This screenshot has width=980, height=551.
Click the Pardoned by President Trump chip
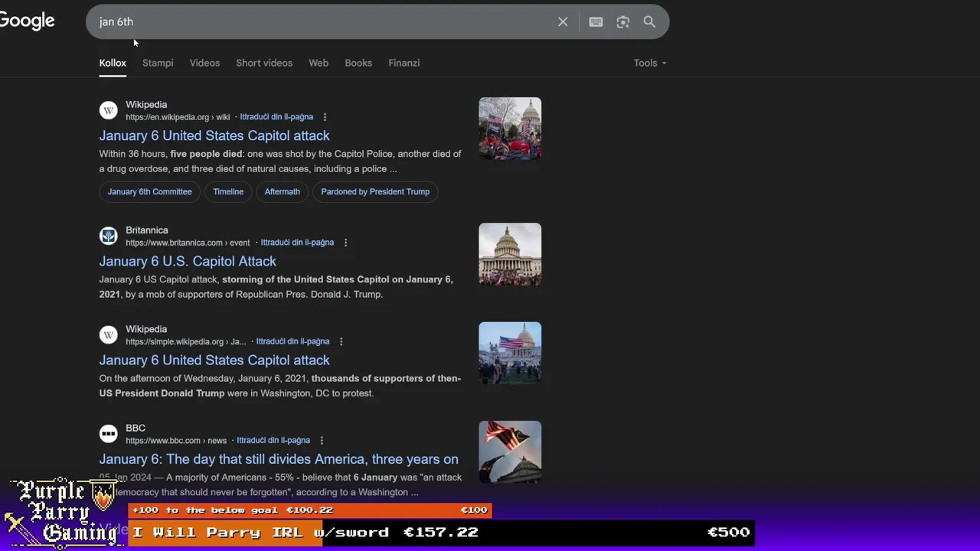tap(375, 191)
